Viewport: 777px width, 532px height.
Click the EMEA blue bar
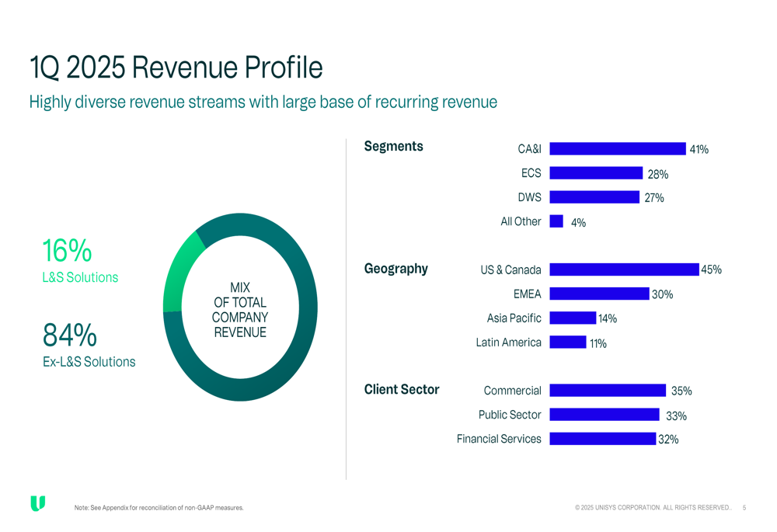click(x=600, y=294)
